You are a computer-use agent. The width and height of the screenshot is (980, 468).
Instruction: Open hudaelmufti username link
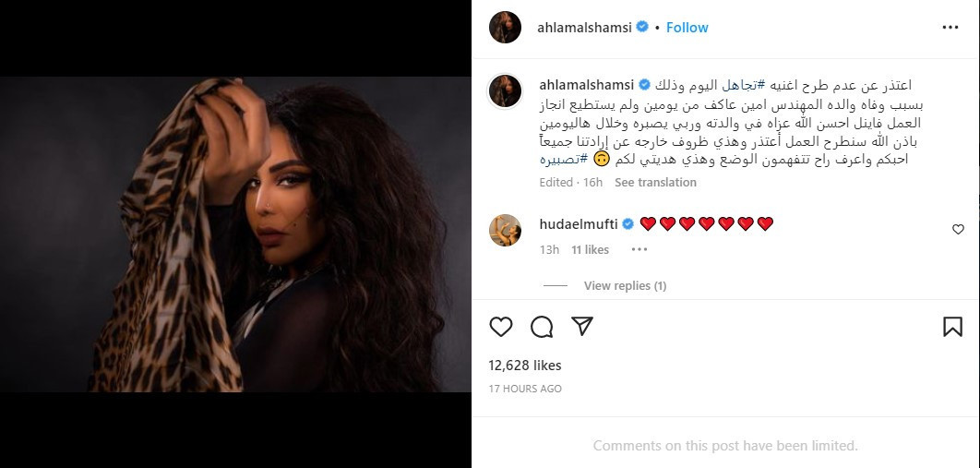[578, 223]
